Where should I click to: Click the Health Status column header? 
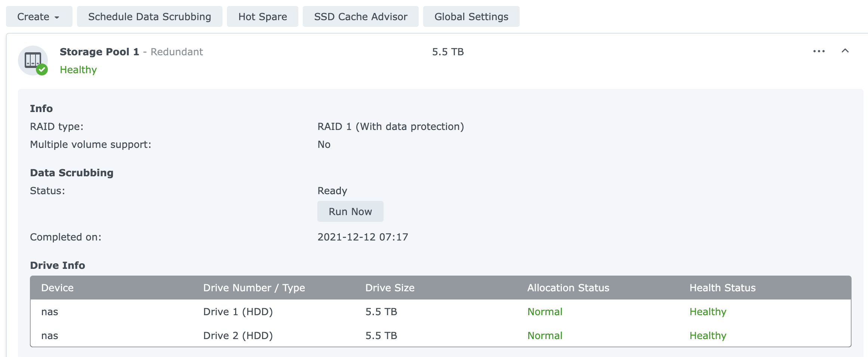722,288
